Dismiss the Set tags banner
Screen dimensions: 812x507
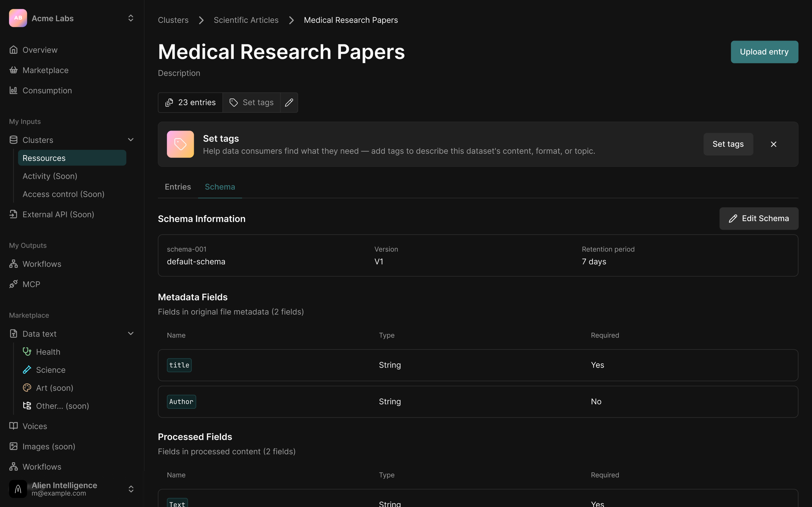773,144
